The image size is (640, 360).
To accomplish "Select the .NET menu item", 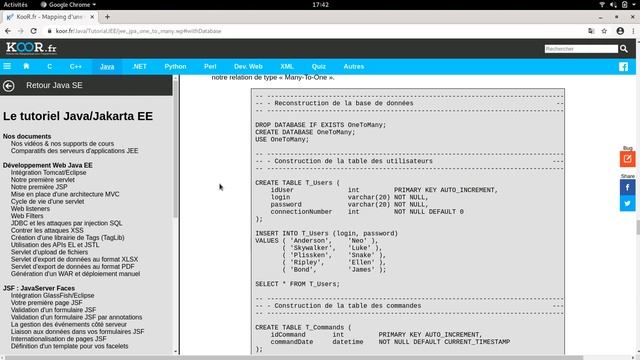I will 139,66.
